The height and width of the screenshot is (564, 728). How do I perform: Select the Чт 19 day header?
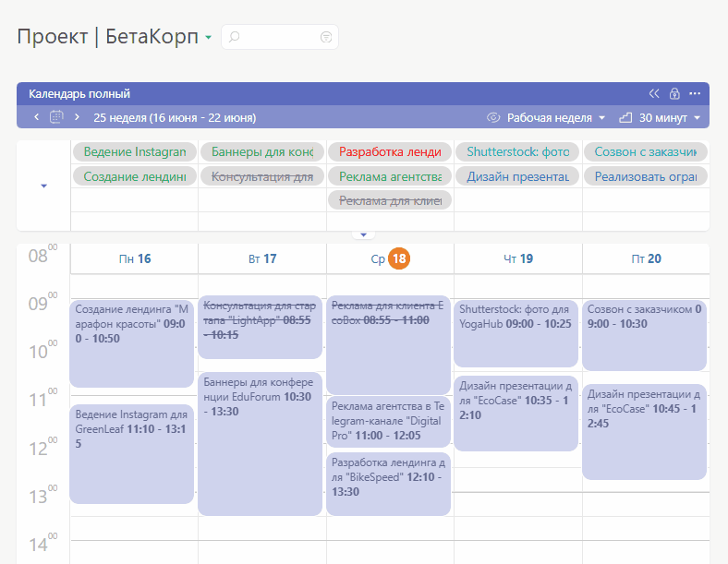518,258
